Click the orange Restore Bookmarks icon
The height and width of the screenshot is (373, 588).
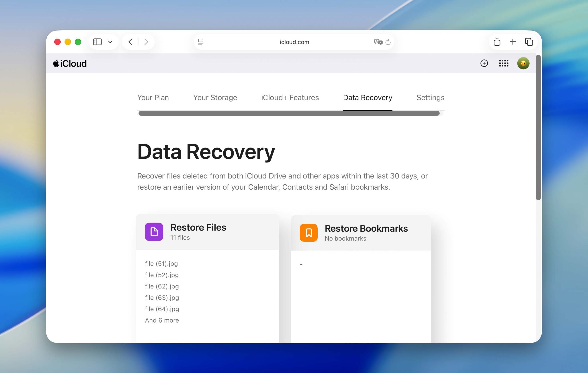pyautogui.click(x=308, y=233)
